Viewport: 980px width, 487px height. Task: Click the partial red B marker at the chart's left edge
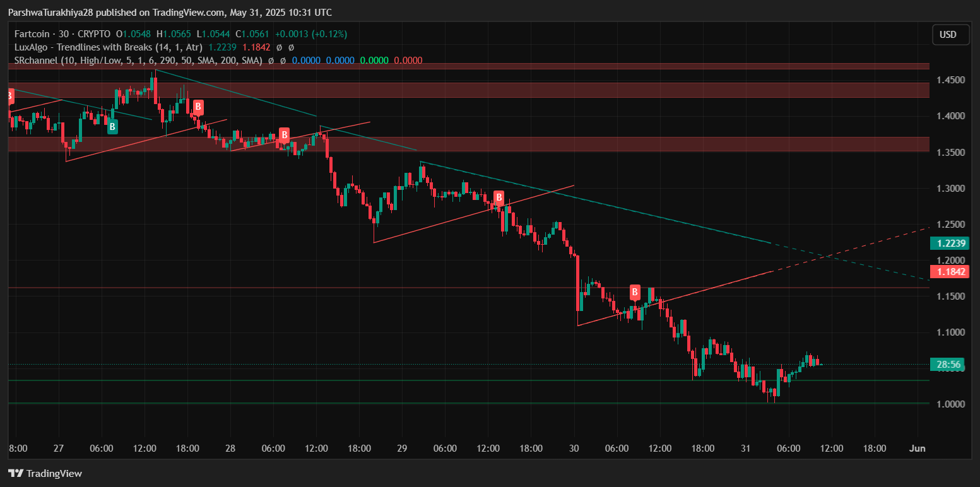[10, 97]
